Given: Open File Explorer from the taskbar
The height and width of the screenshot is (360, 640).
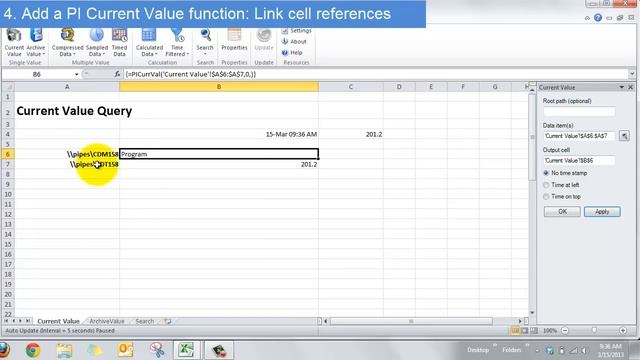Looking at the screenshot, I should pos(64,350).
